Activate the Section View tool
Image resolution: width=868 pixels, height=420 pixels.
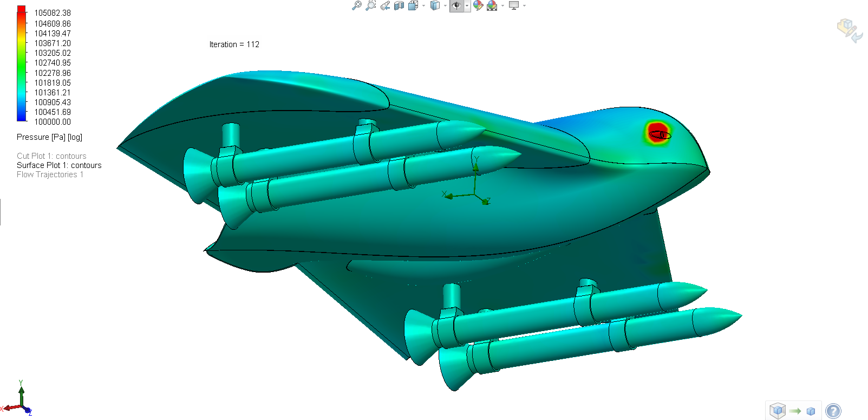tap(399, 5)
